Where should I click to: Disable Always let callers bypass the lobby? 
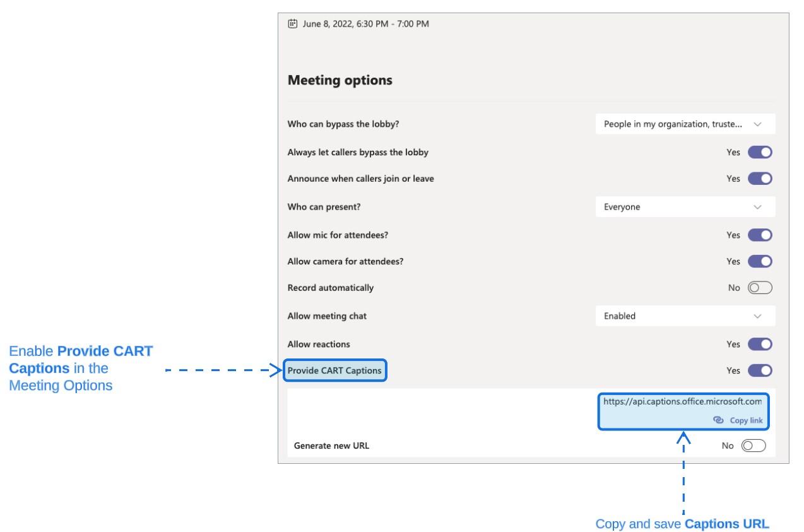pos(759,152)
